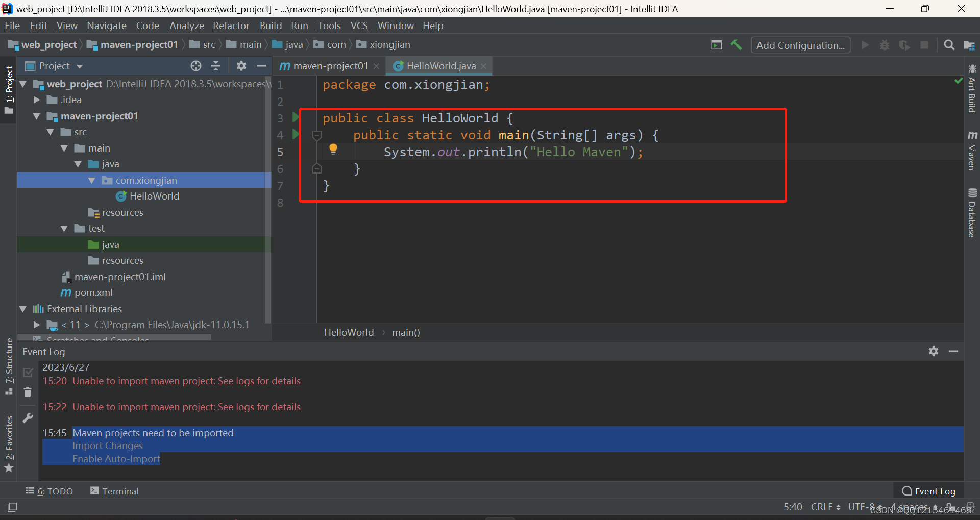
Task: Click the Build Project hammer icon
Action: coord(736,45)
